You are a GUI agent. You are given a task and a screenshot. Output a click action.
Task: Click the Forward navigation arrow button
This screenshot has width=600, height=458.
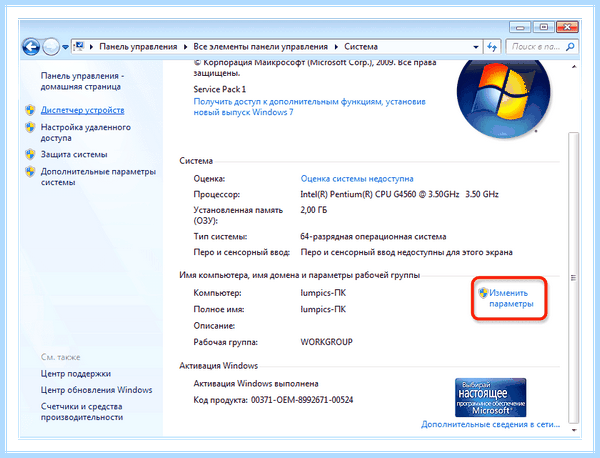(51, 47)
